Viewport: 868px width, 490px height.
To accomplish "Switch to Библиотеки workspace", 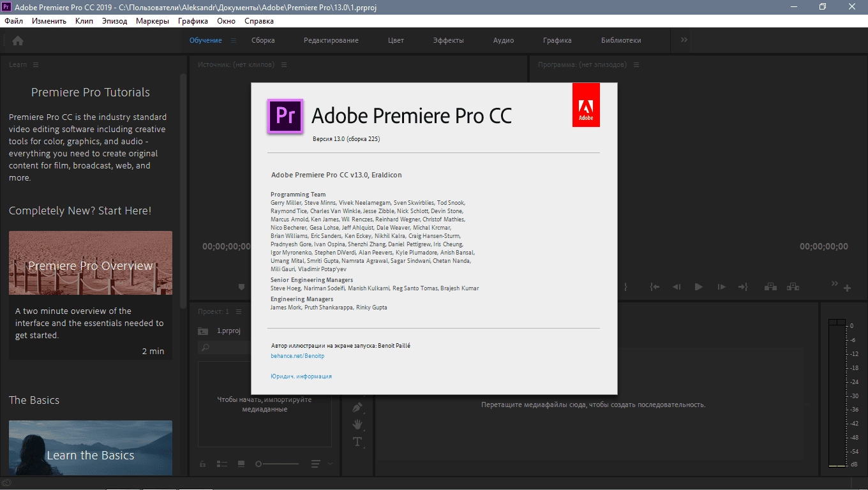I will click(621, 40).
